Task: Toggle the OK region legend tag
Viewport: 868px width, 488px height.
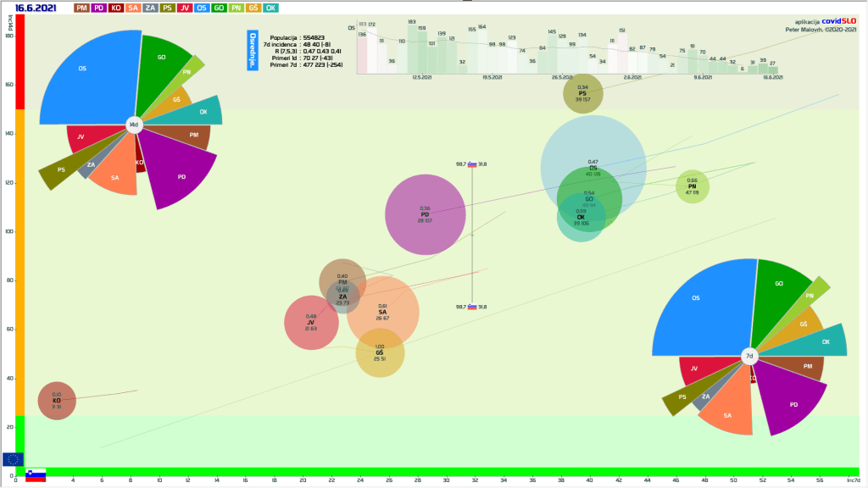Action: tap(270, 8)
